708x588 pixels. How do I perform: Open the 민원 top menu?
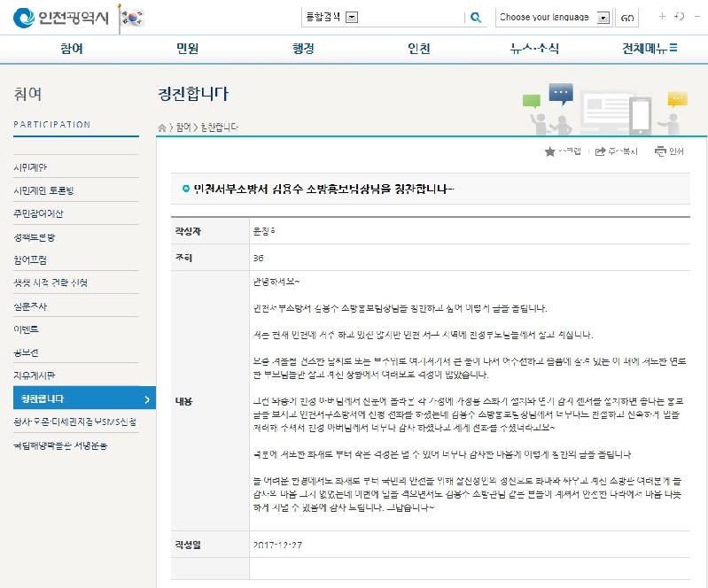(187, 49)
